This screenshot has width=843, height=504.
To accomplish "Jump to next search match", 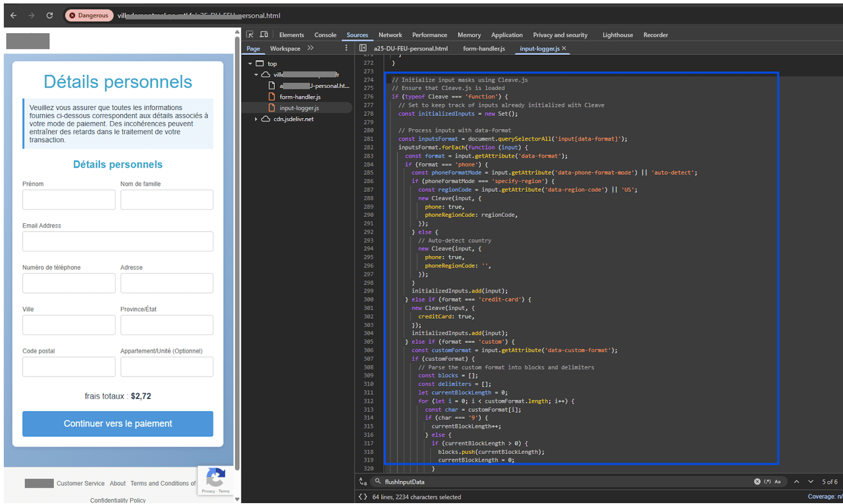I will [810, 481].
